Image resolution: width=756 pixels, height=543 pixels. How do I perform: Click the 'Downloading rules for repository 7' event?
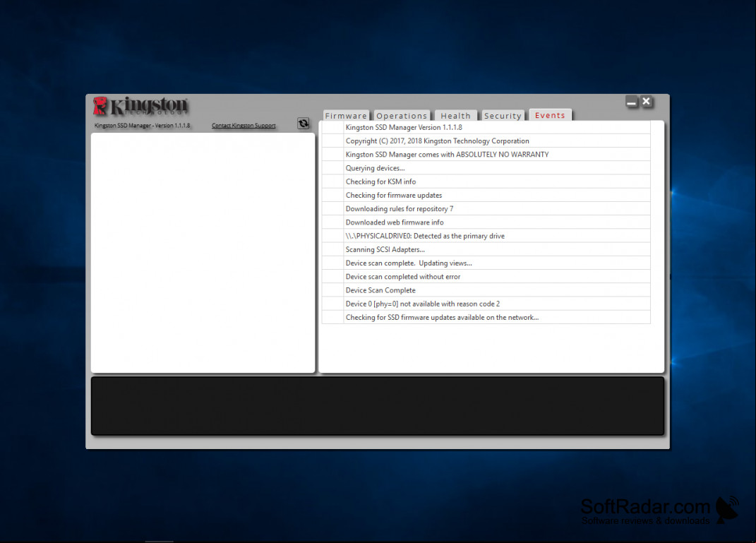pyautogui.click(x=486, y=209)
